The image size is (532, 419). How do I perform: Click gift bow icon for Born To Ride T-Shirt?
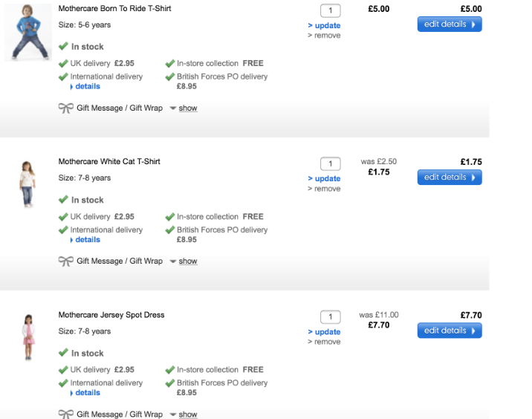pyautogui.click(x=65, y=108)
